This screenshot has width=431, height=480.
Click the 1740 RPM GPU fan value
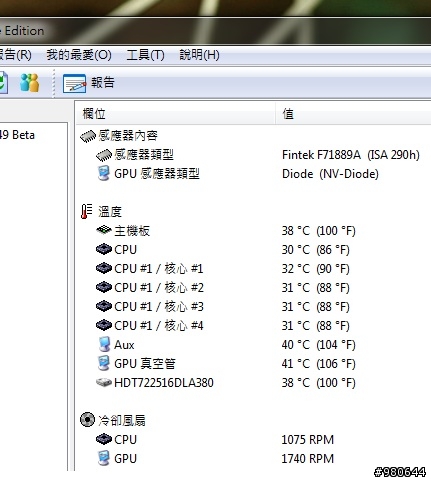(x=308, y=459)
